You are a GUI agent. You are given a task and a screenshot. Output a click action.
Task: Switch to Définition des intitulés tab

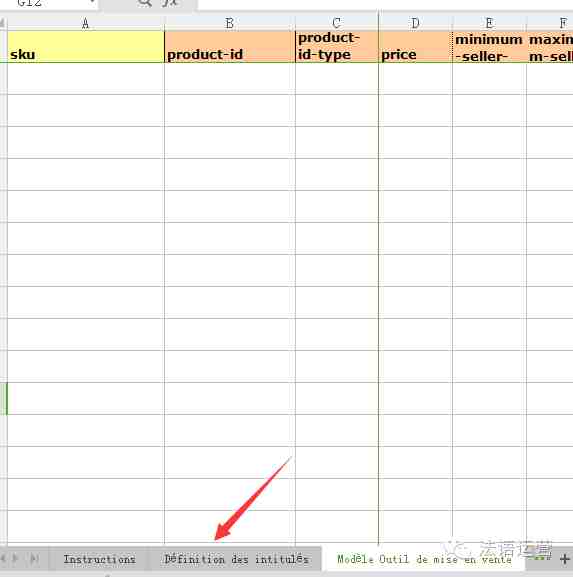(x=236, y=559)
